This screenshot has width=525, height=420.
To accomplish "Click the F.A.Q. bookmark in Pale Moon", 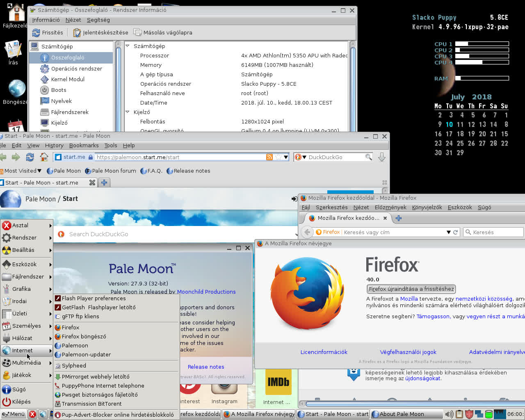I will [151, 171].
